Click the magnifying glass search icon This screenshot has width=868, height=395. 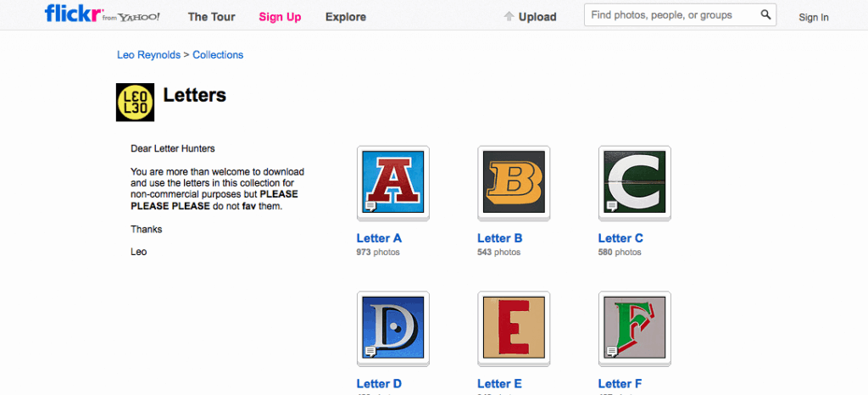[765, 15]
